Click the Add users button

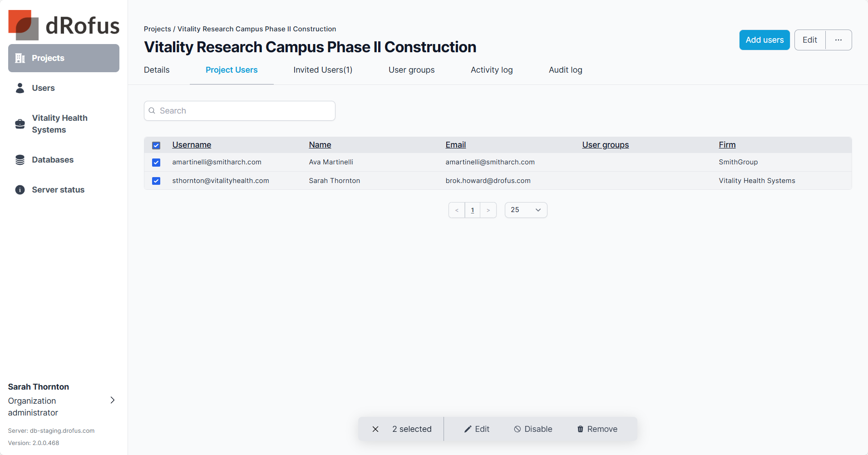(x=764, y=40)
